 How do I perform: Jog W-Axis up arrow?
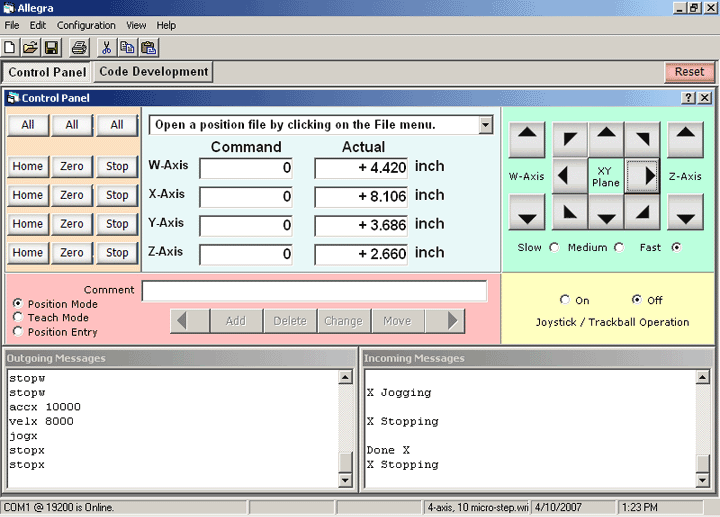coord(527,139)
